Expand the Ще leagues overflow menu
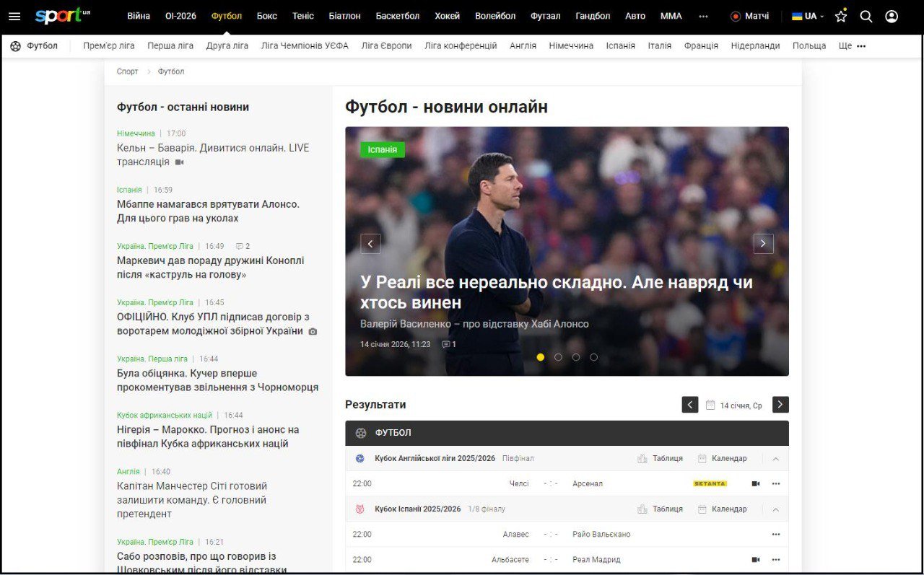Viewport: 924px width, 575px height. click(x=852, y=45)
